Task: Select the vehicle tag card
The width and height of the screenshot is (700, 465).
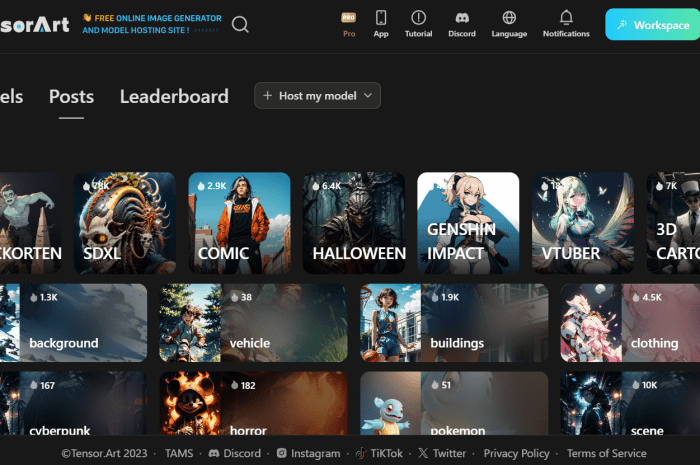Action: (x=253, y=323)
